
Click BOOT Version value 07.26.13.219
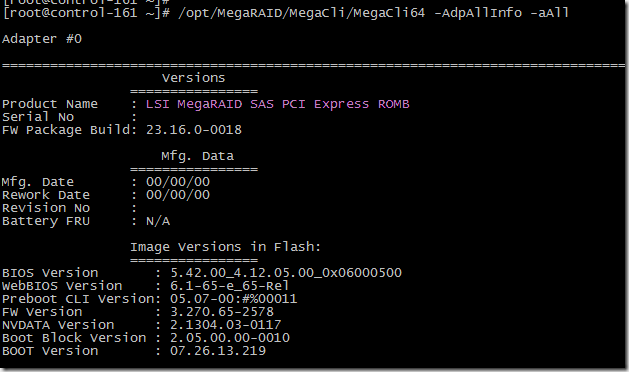tap(218, 351)
